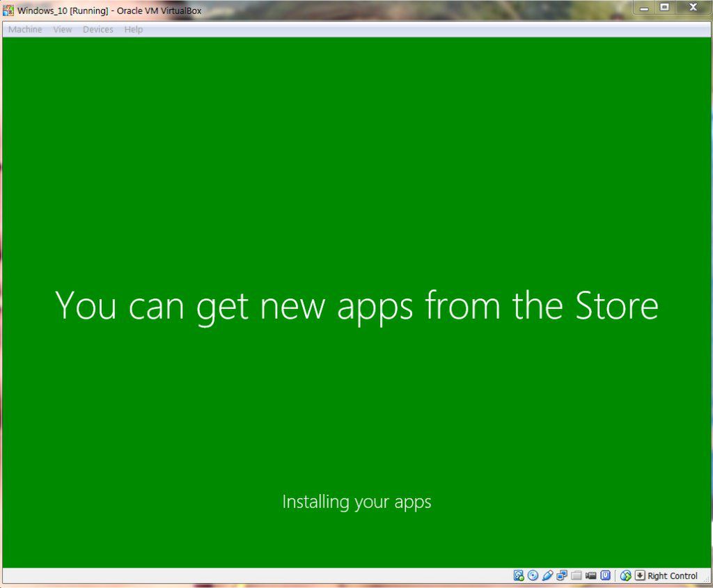Click the keyboard capture arrow icon
This screenshot has height=588, width=713.
coord(640,575)
